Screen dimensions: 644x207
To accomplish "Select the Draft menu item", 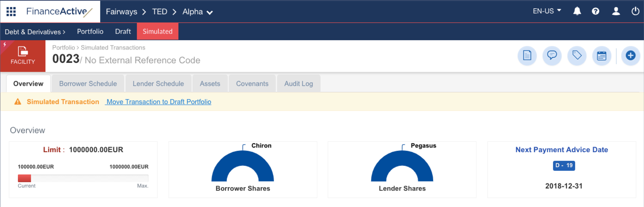I will pyautogui.click(x=123, y=31).
